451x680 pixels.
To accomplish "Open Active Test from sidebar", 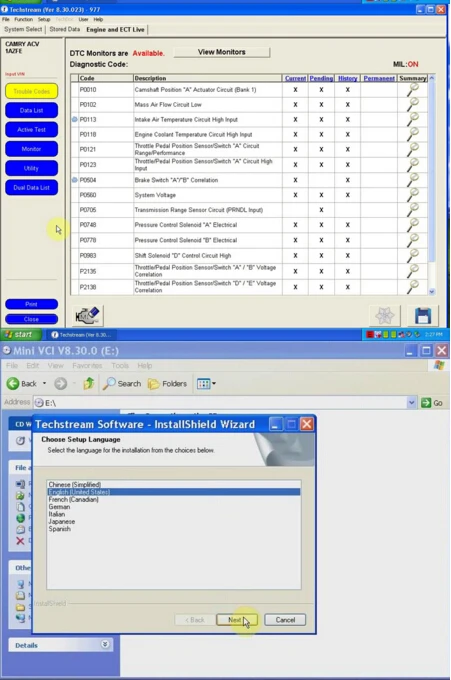I will [x=31, y=129].
